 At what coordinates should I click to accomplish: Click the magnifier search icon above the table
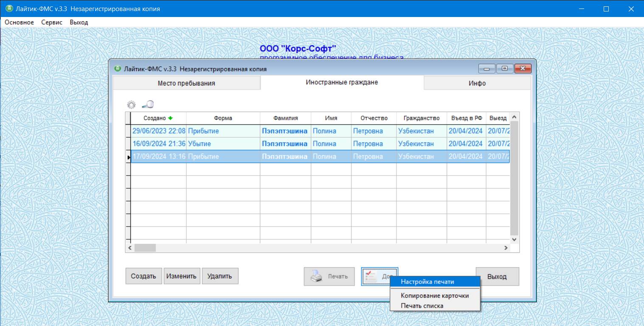pyautogui.click(x=147, y=105)
